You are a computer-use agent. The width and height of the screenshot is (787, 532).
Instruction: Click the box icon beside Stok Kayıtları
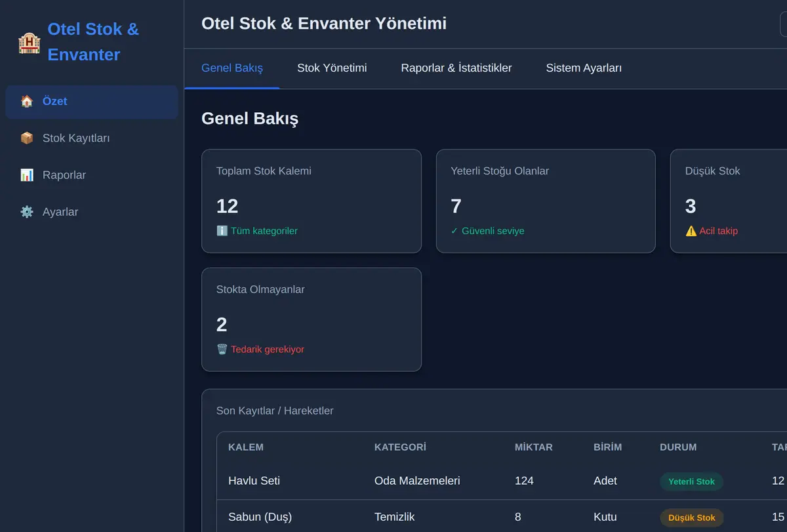click(27, 138)
